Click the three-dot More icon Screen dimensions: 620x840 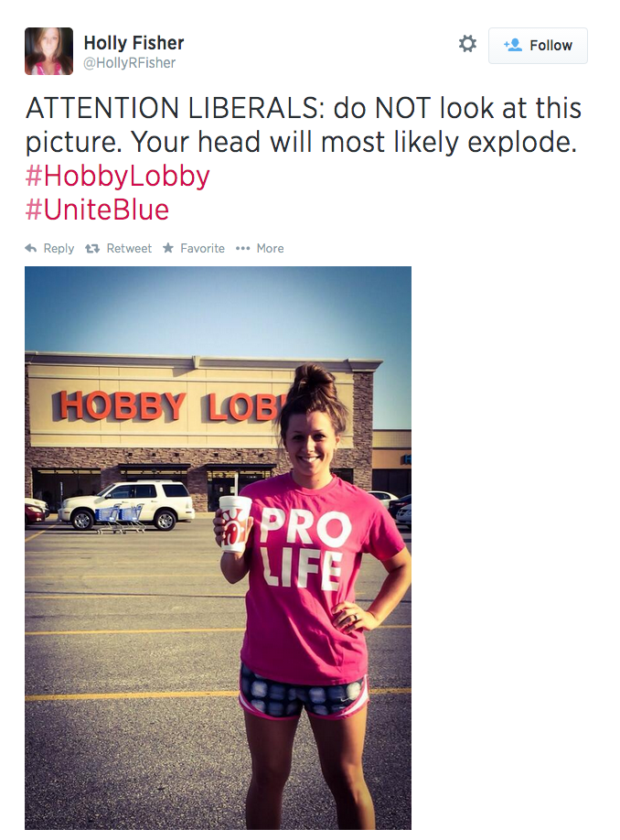[x=242, y=249]
